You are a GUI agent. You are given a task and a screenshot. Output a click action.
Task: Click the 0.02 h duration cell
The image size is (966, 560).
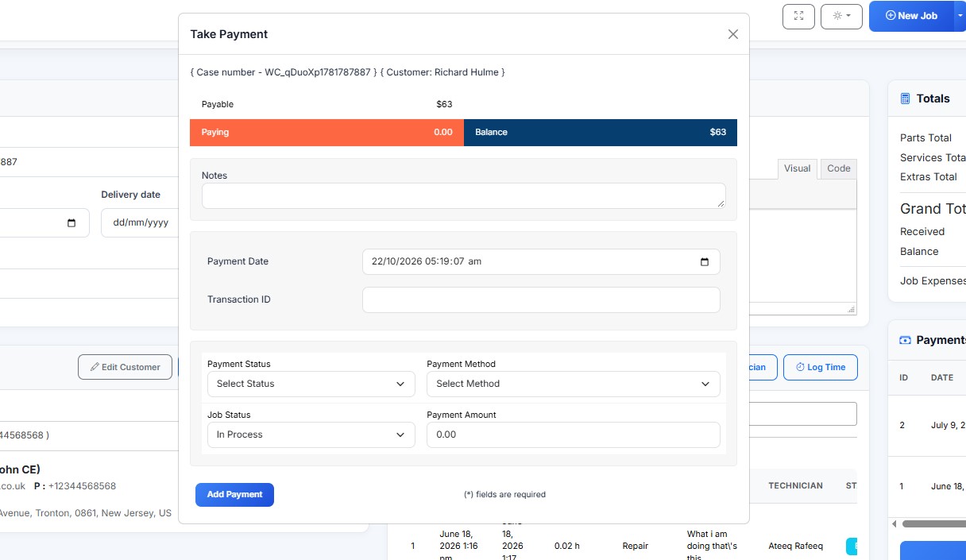click(x=566, y=546)
